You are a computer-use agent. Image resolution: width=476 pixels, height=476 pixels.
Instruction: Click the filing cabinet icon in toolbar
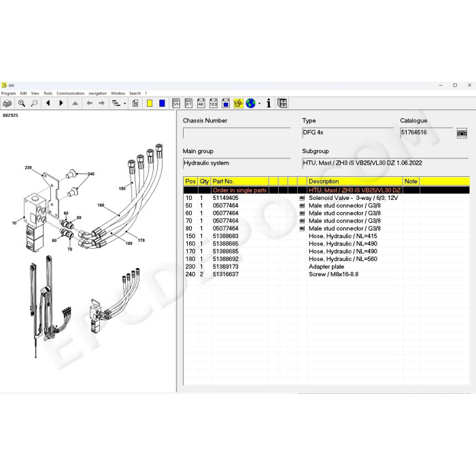[282, 103]
